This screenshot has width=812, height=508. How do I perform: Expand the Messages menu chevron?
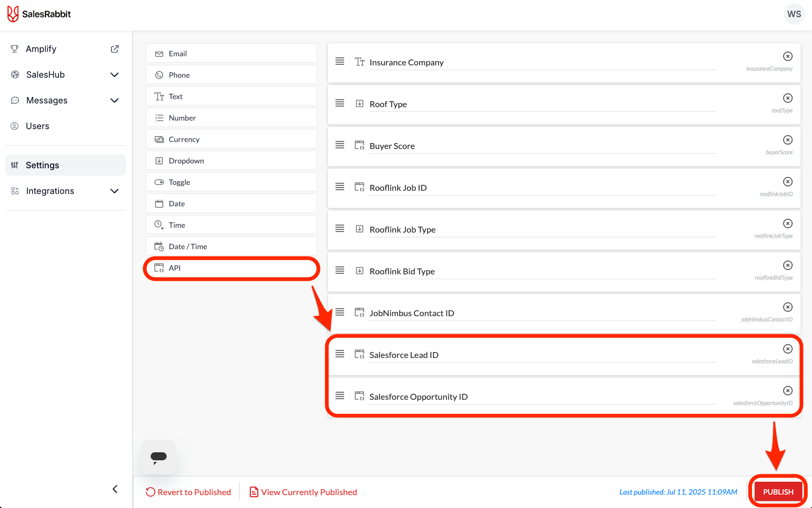pyautogui.click(x=114, y=100)
